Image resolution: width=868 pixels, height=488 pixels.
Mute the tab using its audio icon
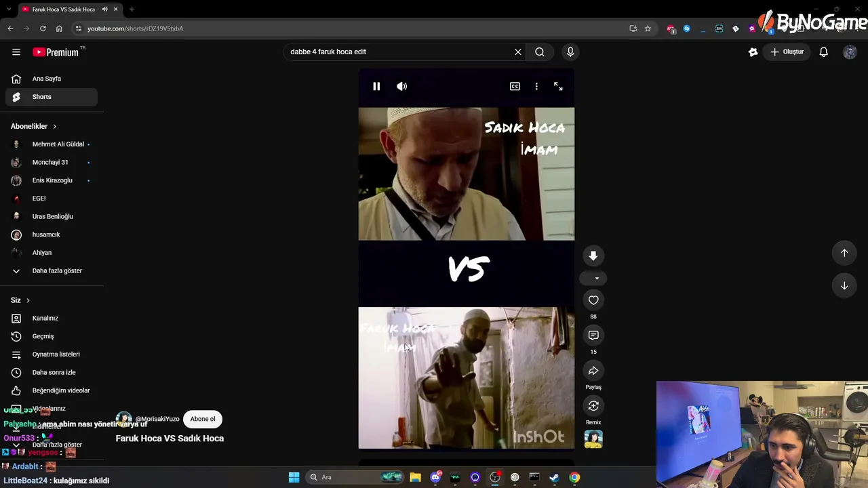(104, 9)
